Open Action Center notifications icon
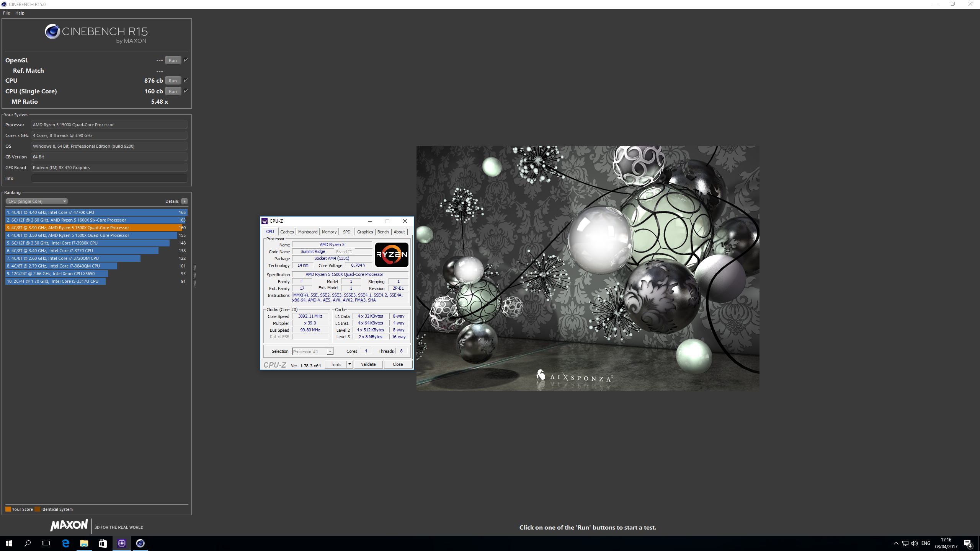The height and width of the screenshot is (551, 980). [968, 543]
